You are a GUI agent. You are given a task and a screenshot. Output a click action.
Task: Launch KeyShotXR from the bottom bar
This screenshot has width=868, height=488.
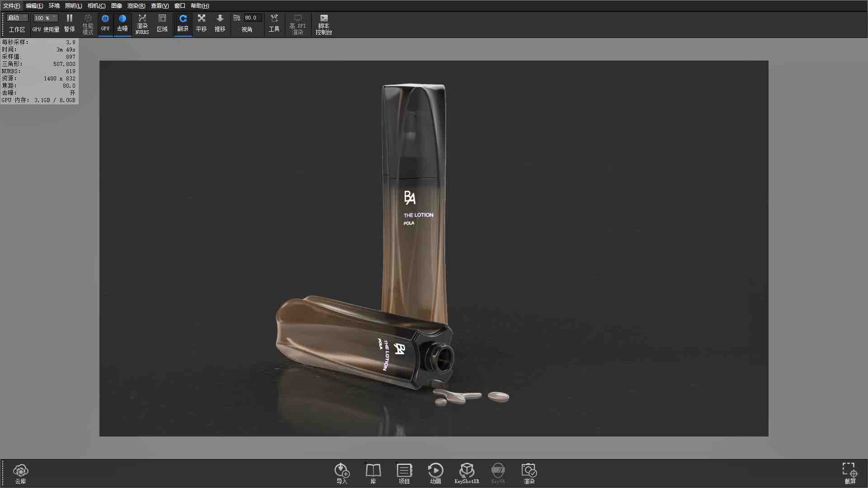(467, 473)
